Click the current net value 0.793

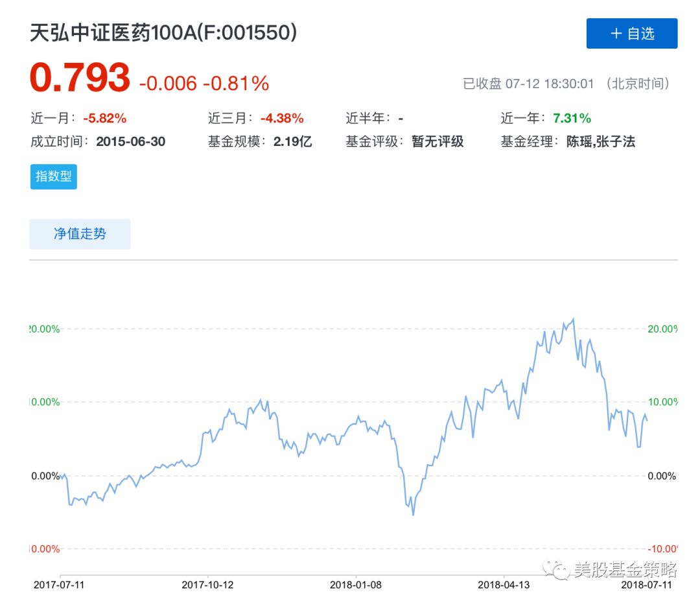[80, 78]
